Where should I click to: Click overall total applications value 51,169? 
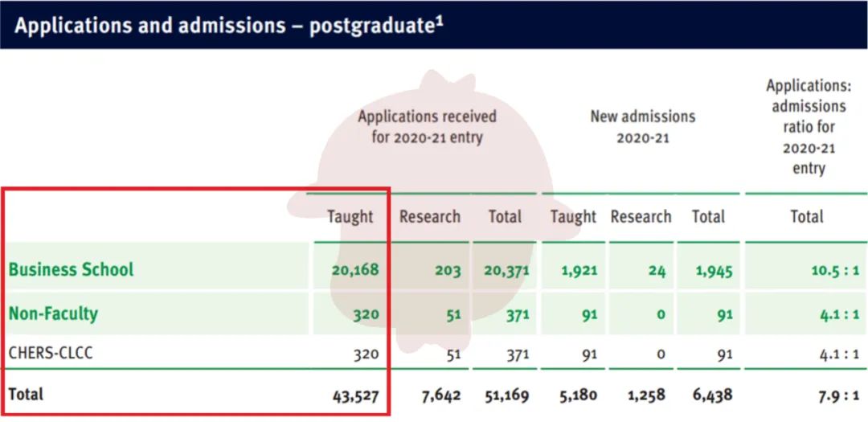tap(506, 395)
